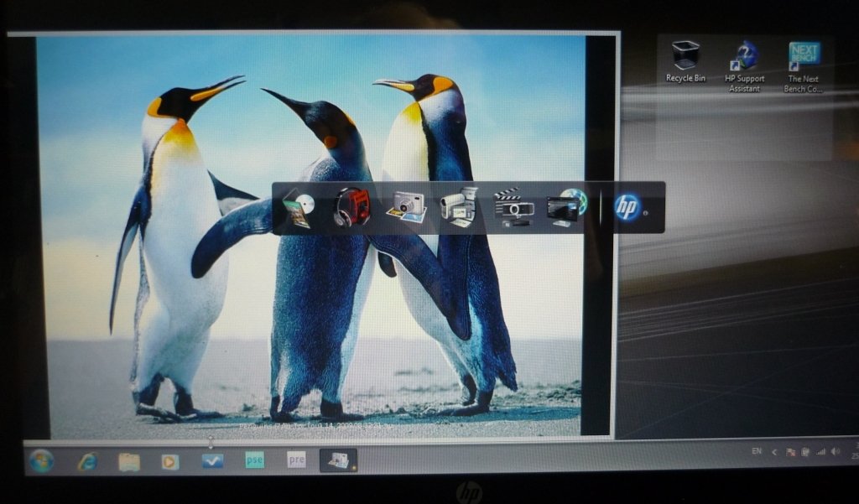Screen dimensions: 859x504
Task: Open the camera photo icon in dock
Action: click(406, 206)
